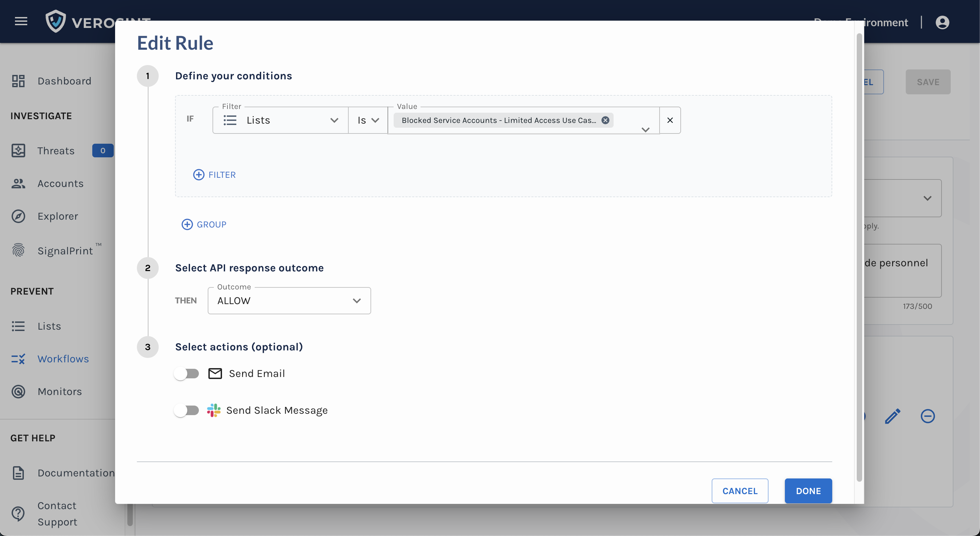Click the plus icon beside GROUP

coord(187,224)
